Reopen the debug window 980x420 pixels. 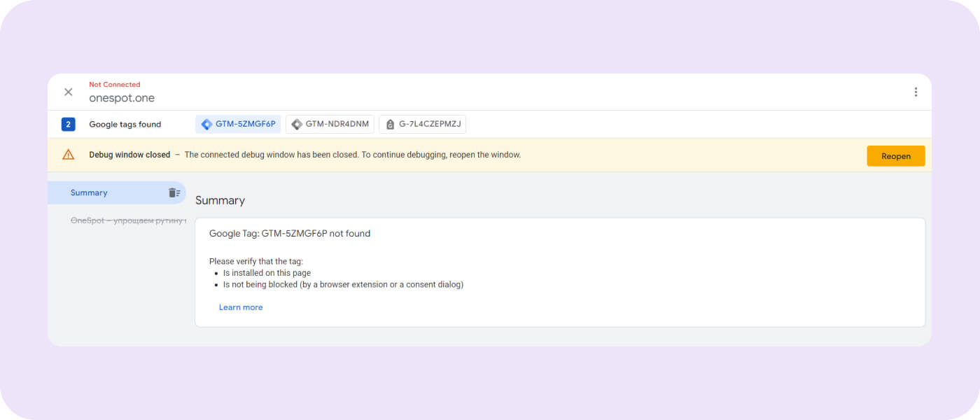tap(895, 156)
